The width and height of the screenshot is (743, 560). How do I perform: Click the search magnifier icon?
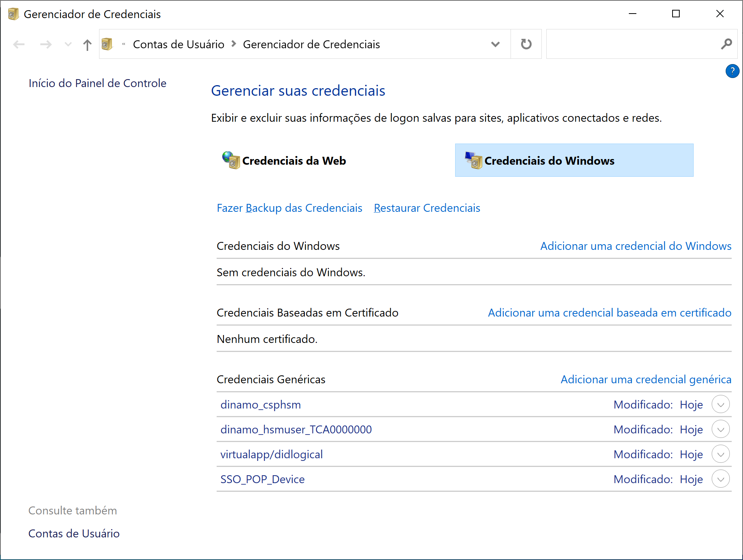[x=726, y=44]
